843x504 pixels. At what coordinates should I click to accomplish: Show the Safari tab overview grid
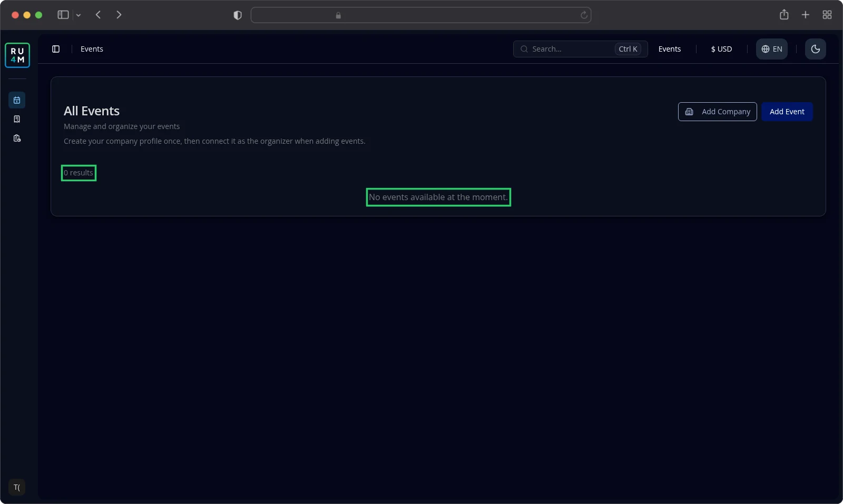(827, 15)
